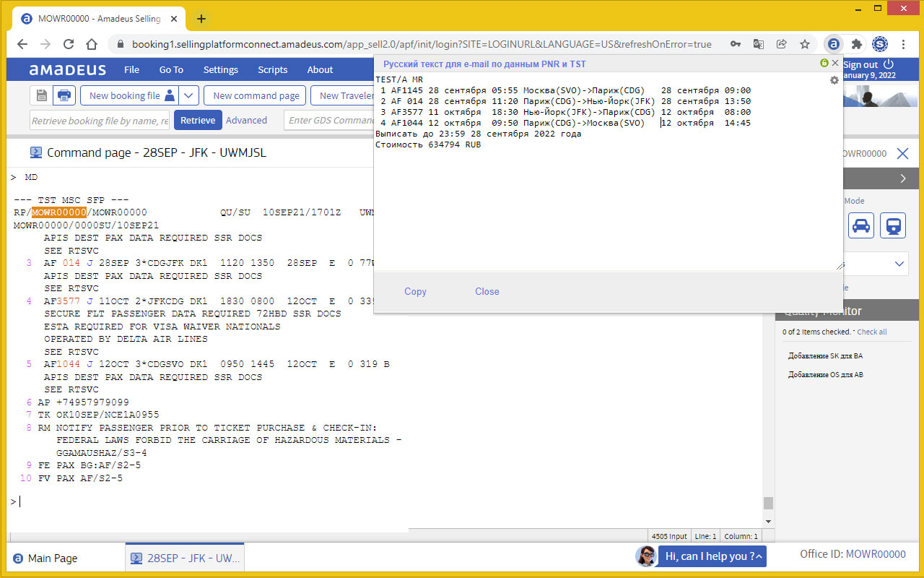Viewport: 924px width, 578px height.
Task: Open the Scripts menu
Action: 272,70
